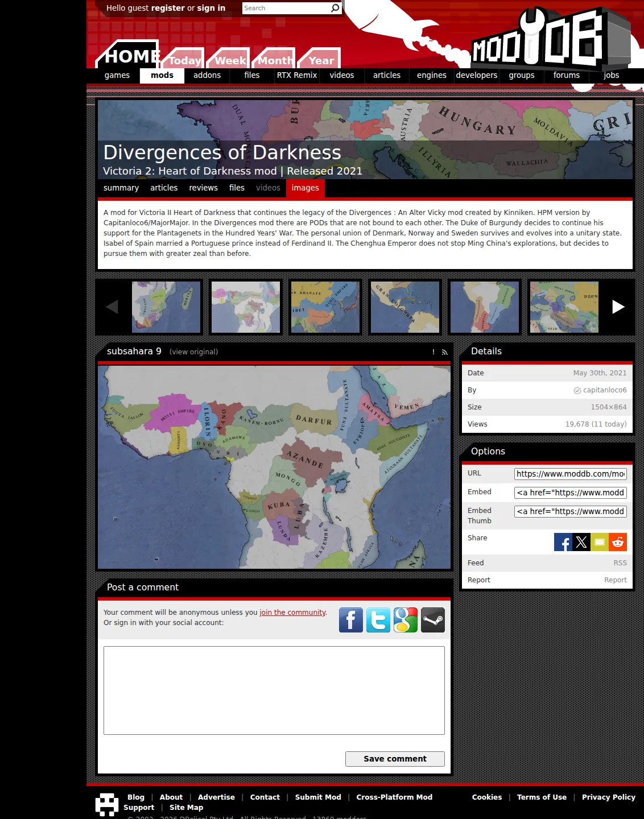Select the Month tab

point(275,59)
